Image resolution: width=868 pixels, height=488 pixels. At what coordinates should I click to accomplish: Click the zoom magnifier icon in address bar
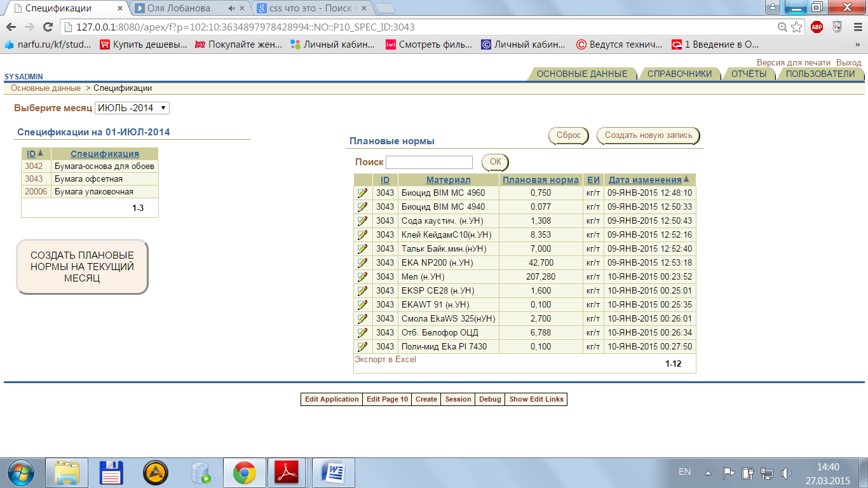pyautogui.click(x=783, y=27)
